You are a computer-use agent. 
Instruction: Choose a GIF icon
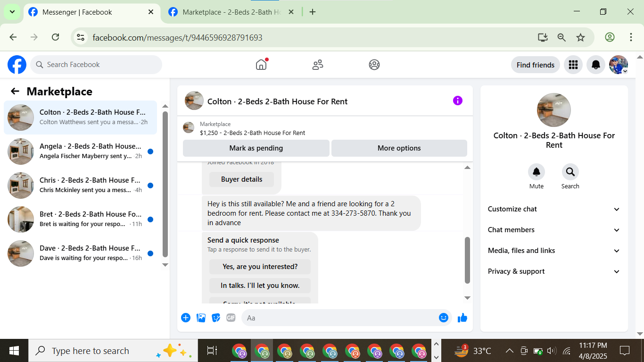point(231,318)
